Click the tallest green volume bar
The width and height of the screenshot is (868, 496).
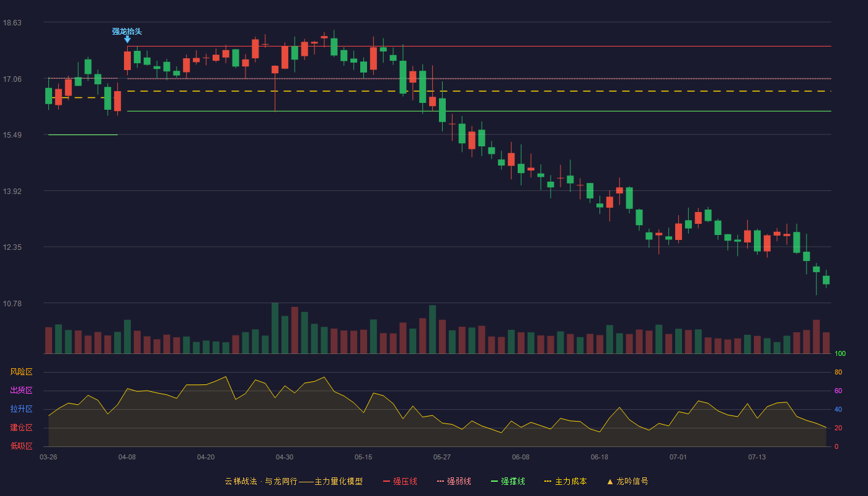click(x=275, y=328)
